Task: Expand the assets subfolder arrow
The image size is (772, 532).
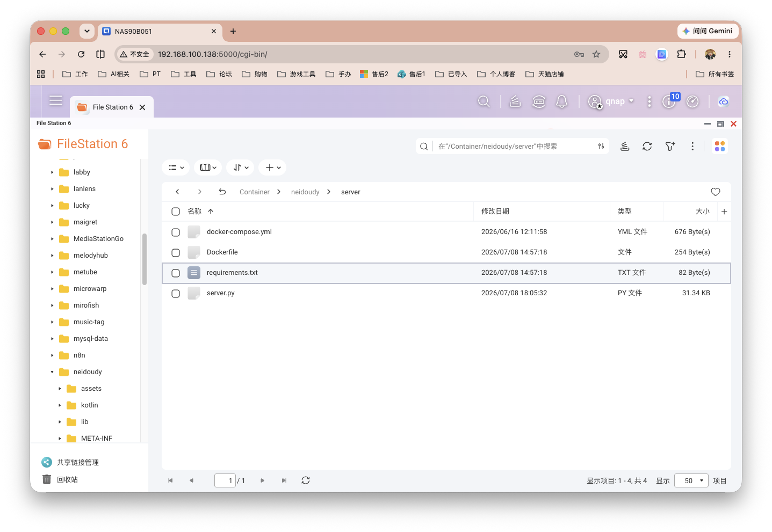Action: pos(60,389)
